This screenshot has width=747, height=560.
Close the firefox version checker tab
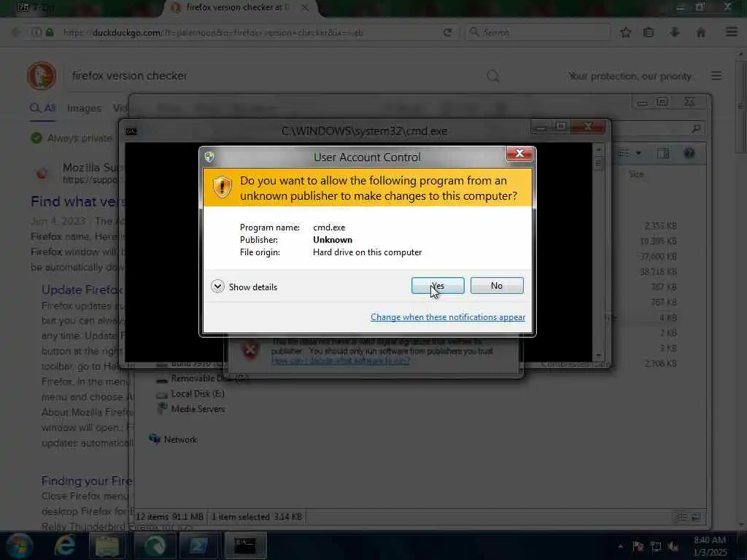point(305,7)
